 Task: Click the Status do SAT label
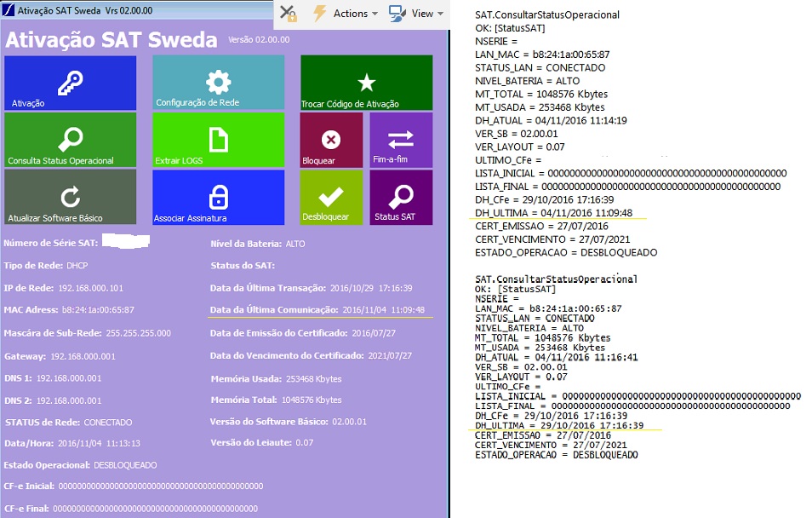(243, 266)
